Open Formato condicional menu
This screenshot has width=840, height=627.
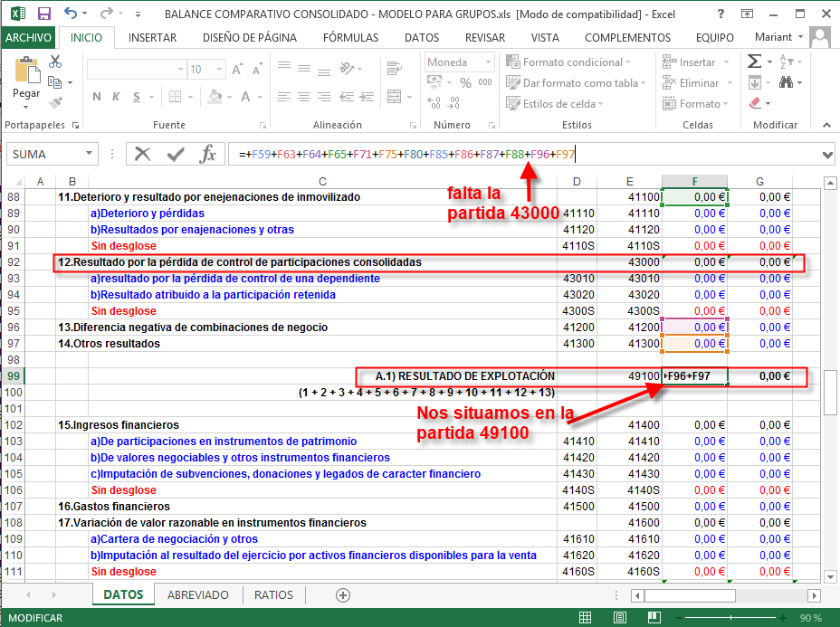pos(568,62)
